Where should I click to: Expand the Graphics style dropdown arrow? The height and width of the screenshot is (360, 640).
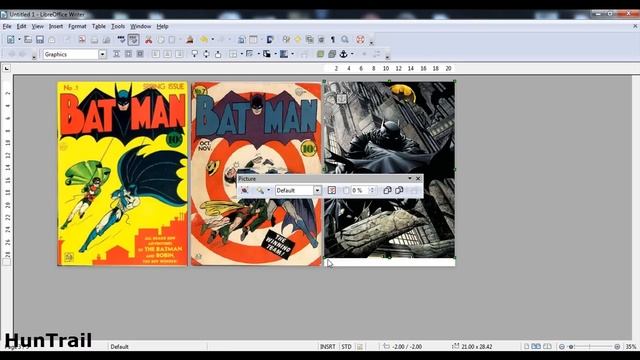(x=102, y=54)
